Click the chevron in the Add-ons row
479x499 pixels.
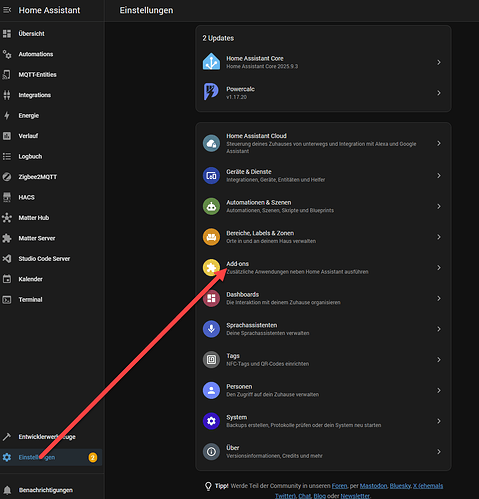coord(439,268)
